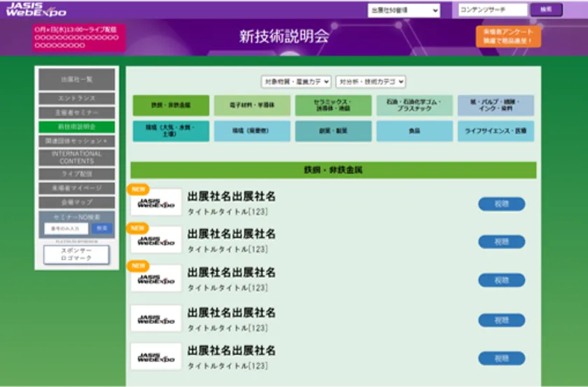Click the seminar number input field

click(x=67, y=228)
